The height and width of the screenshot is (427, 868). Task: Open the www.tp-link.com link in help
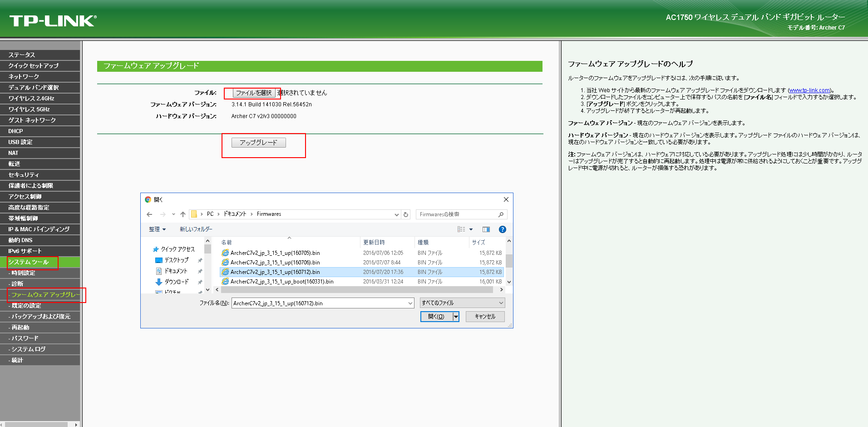810,90
